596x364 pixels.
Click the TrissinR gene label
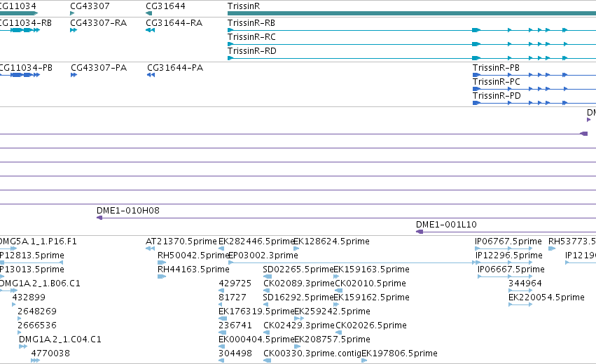click(244, 6)
